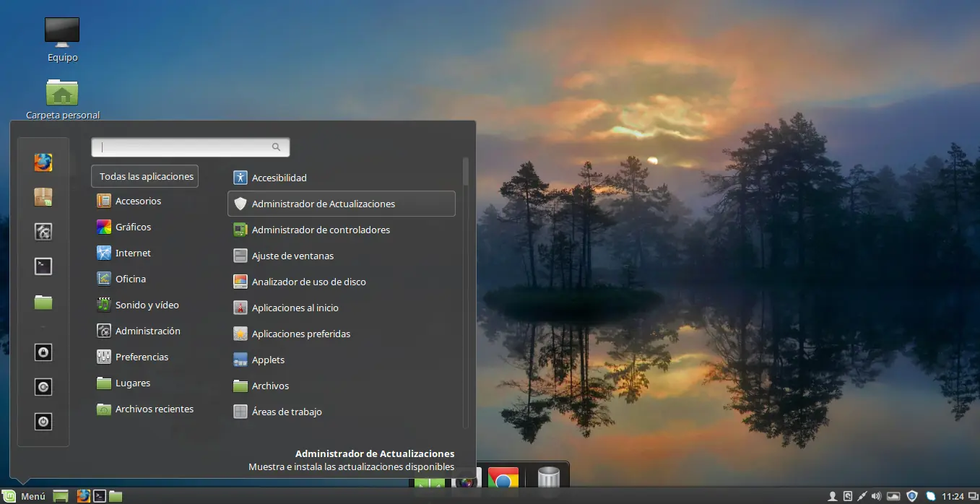Click the log out icon in the menu sidebar

click(x=43, y=387)
